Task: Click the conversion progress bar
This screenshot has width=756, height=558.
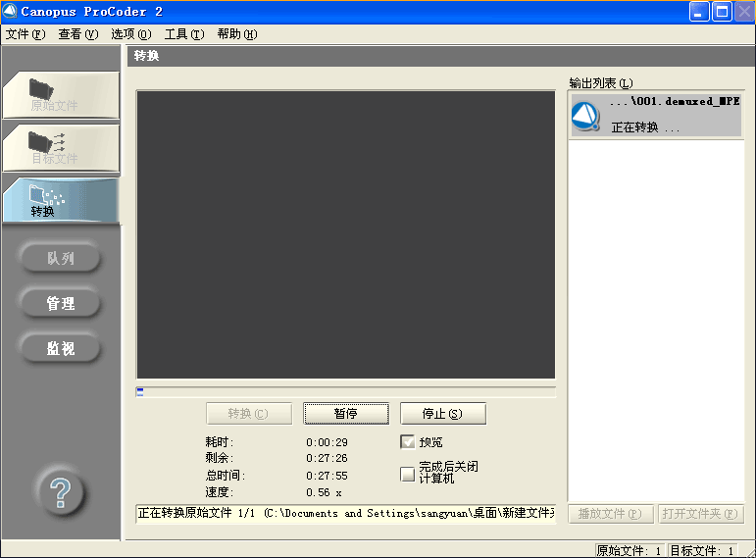Action: coord(346,392)
